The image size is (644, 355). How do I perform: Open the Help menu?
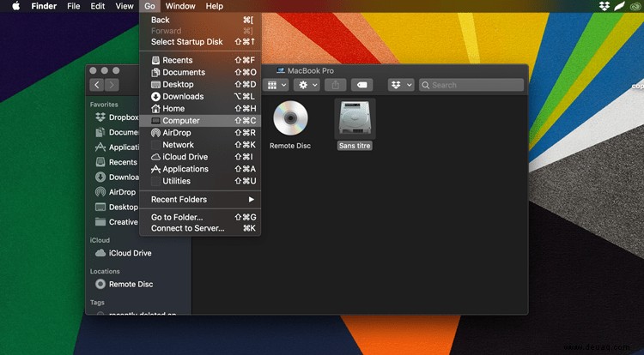215,6
